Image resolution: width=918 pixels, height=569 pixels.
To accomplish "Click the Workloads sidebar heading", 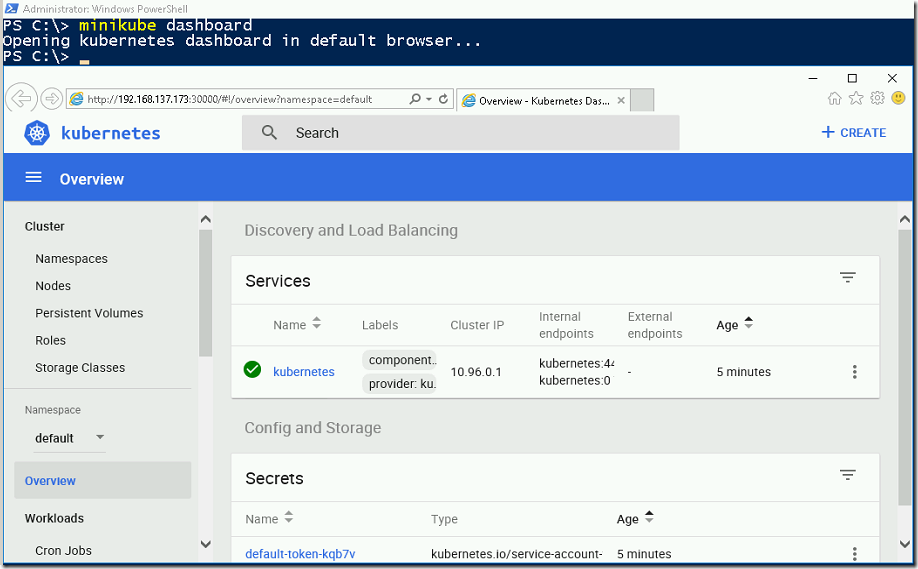I will point(54,518).
